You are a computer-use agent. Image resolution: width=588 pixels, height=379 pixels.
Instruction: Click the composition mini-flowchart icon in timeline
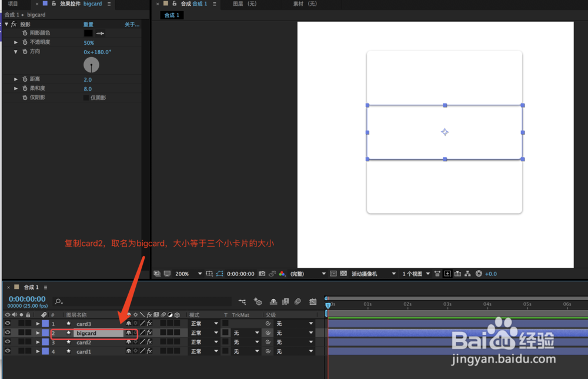[242, 302]
